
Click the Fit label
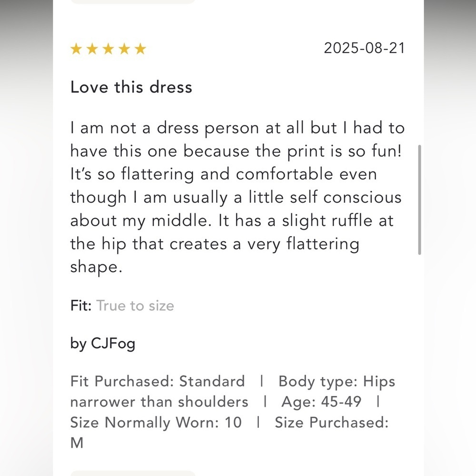[81, 306]
